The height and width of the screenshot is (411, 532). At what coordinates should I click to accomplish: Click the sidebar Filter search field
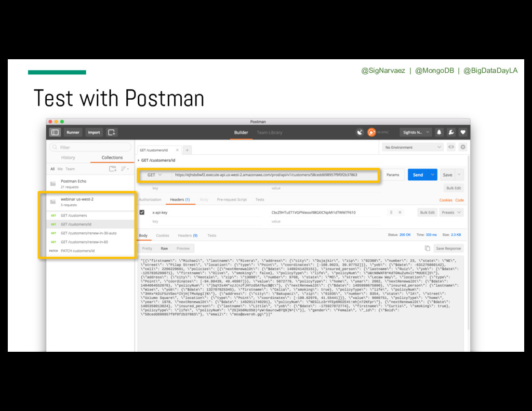(x=90, y=147)
